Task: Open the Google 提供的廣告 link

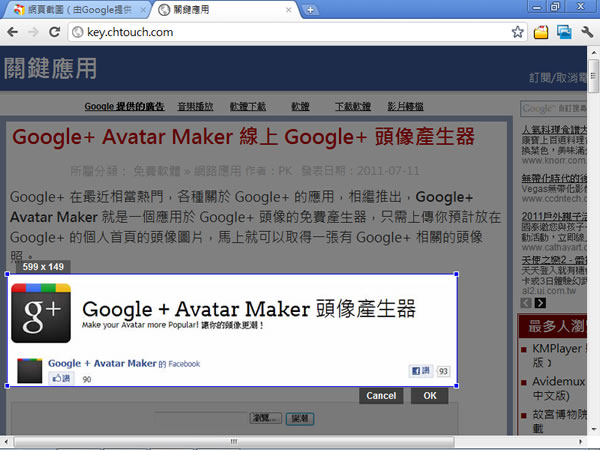Action: pyautogui.click(x=124, y=106)
